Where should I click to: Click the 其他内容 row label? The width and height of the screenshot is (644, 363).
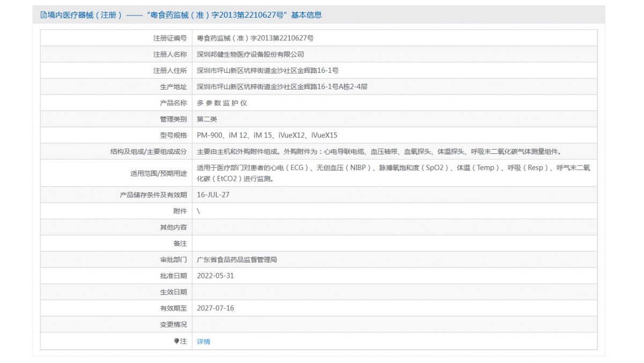point(173,227)
